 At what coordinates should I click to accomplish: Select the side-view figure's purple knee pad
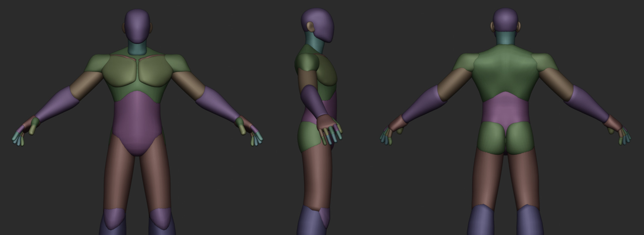325,217
